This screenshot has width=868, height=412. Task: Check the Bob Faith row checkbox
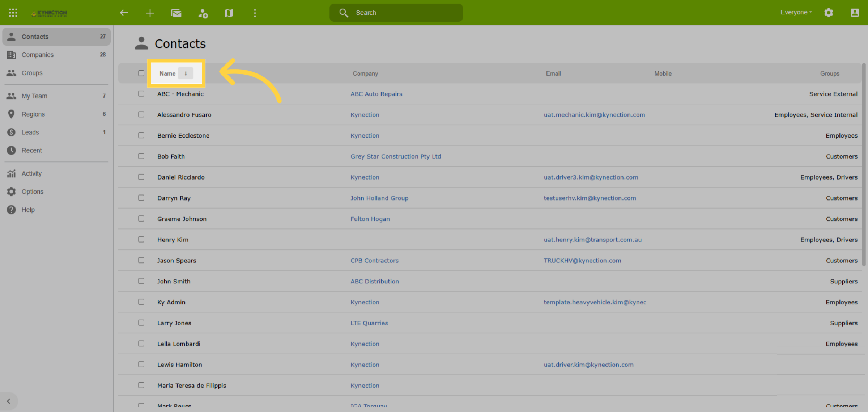point(141,156)
